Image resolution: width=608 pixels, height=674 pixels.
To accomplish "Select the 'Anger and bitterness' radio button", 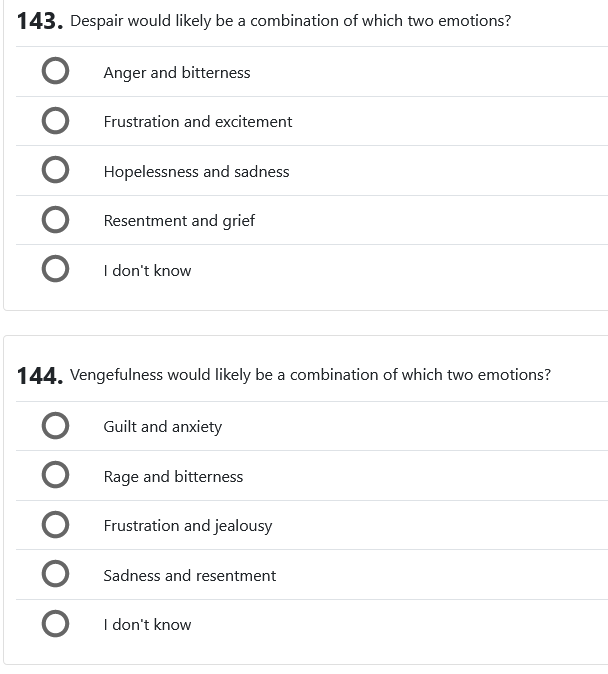I will coord(56,72).
